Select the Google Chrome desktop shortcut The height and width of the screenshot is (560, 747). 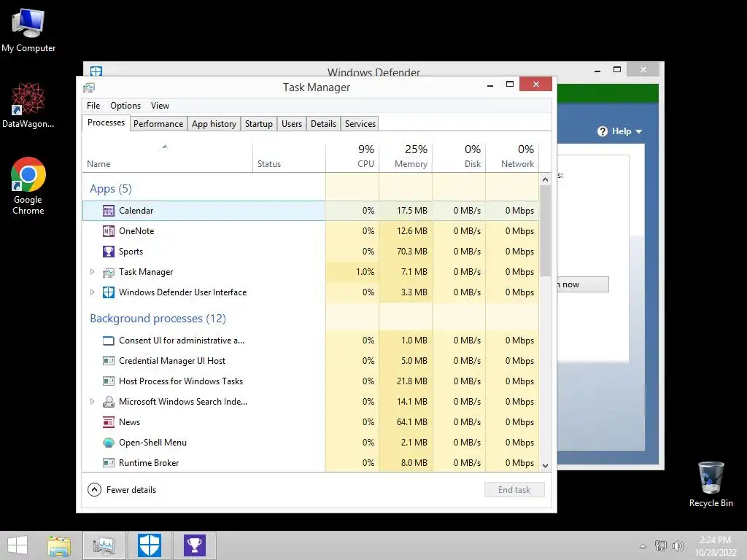28,186
